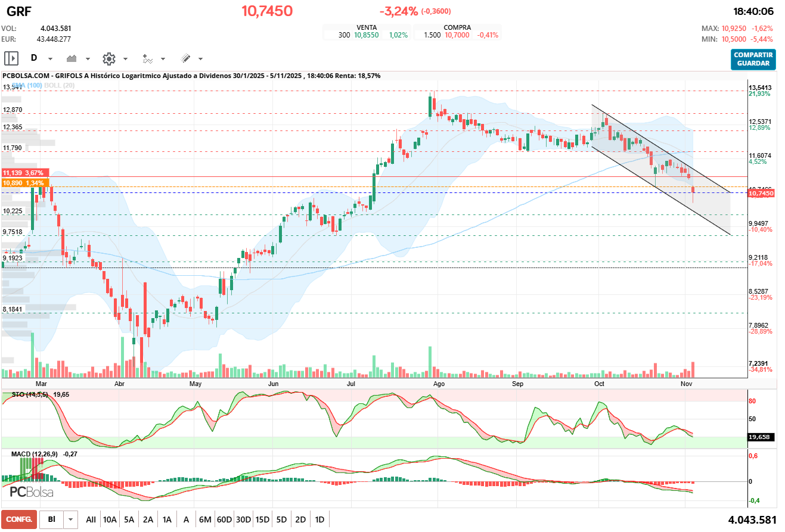This screenshot has height=532, width=785.
Task: Select the 5D time range
Action: click(x=281, y=519)
